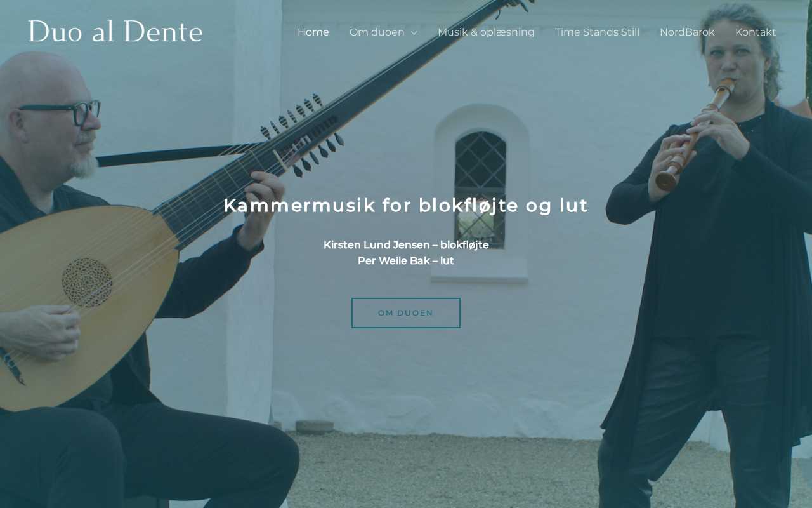The width and height of the screenshot is (812, 508).
Task: Open the Musik & oplæsning page
Action: pos(486,32)
